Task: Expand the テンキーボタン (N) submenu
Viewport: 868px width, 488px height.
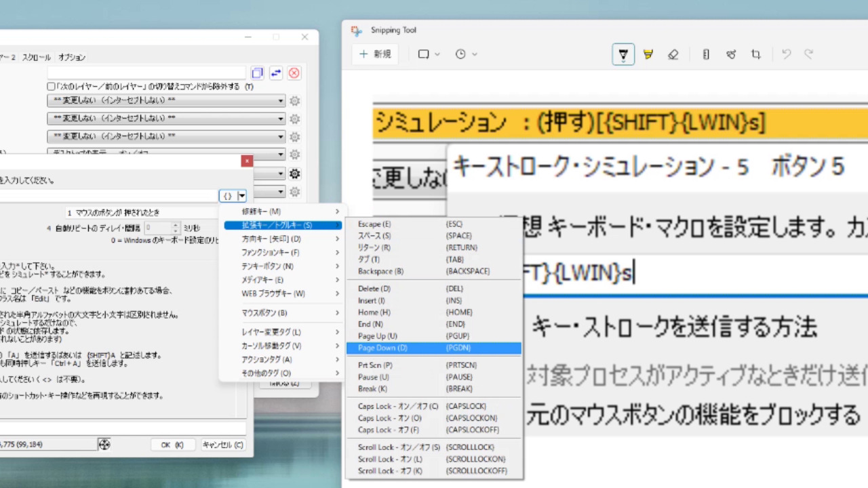Action: (x=282, y=266)
